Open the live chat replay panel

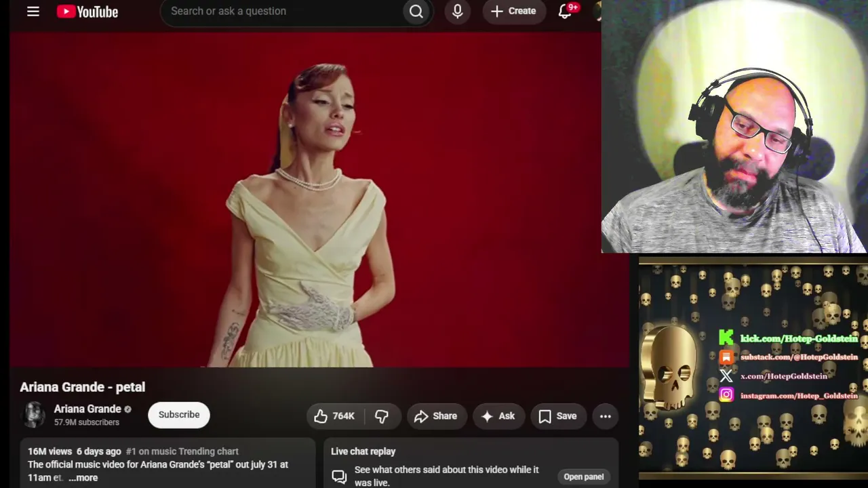click(584, 476)
